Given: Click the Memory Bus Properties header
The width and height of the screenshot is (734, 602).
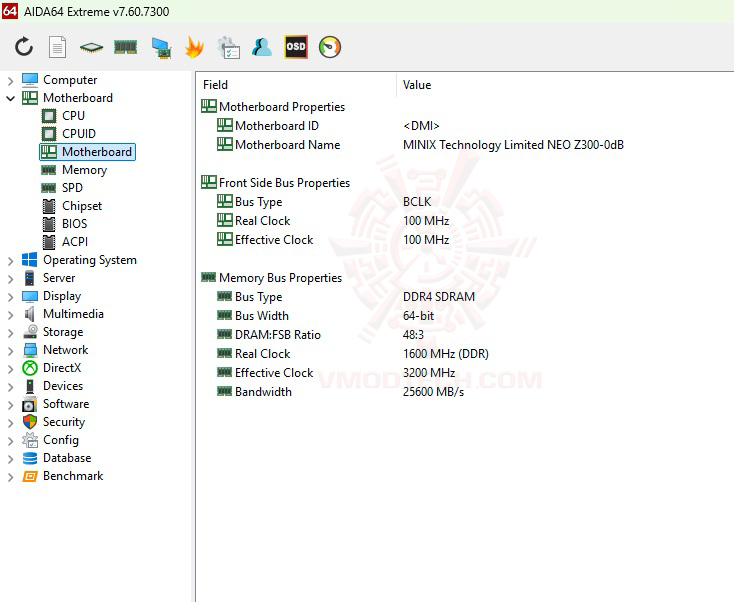Looking at the screenshot, I should [272, 278].
